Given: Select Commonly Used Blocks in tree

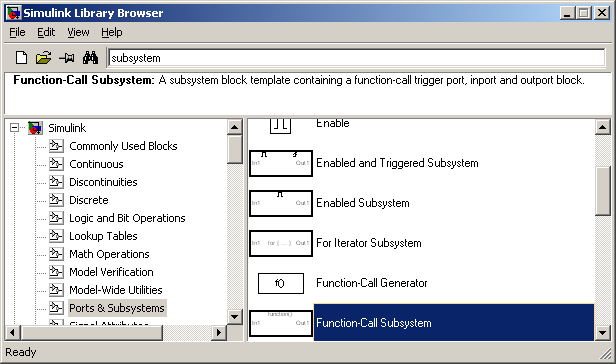Looking at the screenshot, I should point(123,146).
